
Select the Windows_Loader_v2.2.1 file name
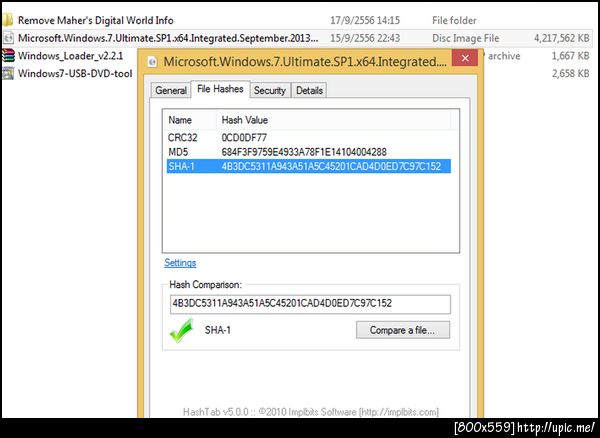click(70, 56)
